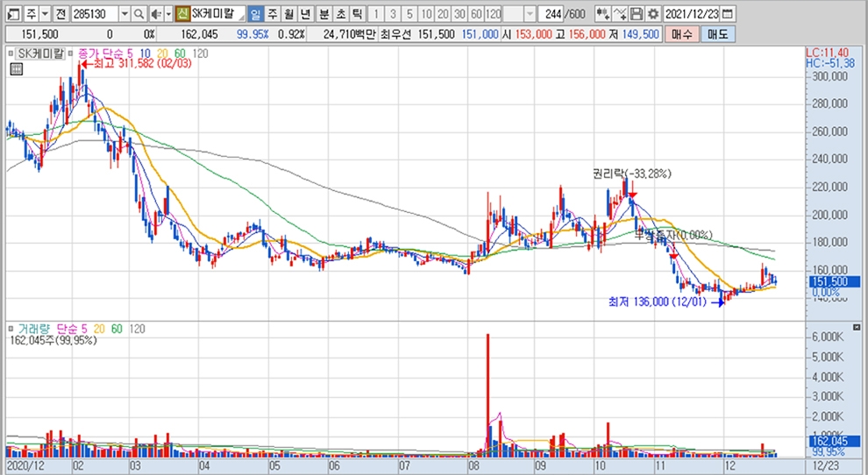Click the small square before SK케미칼 label
The image size is (868, 475).
11,53
